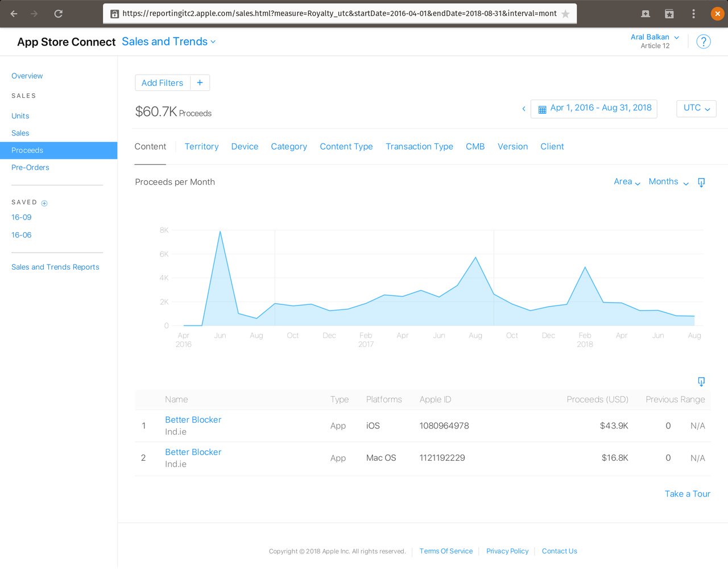The width and height of the screenshot is (728, 574).
Task: Switch to the Transaction Type tab
Action: pos(419,147)
